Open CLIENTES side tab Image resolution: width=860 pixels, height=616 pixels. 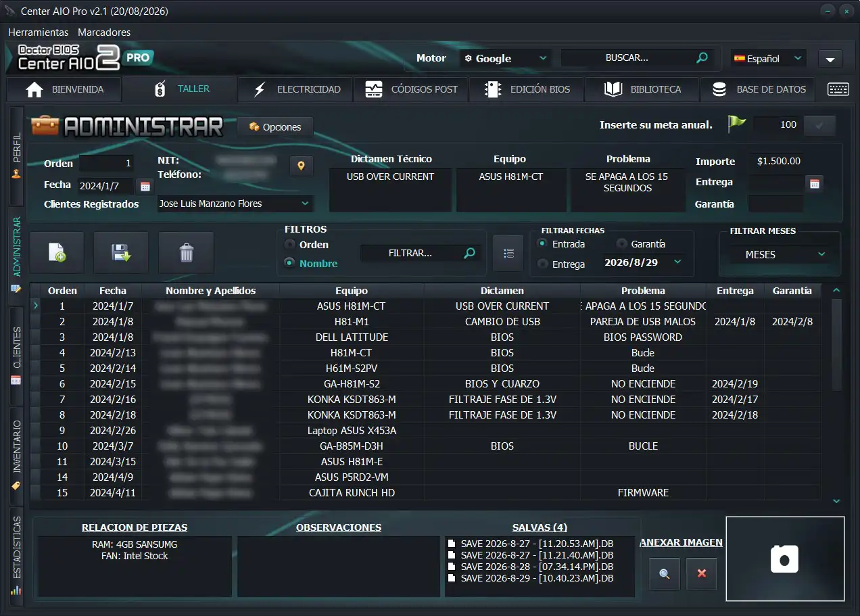(16, 355)
